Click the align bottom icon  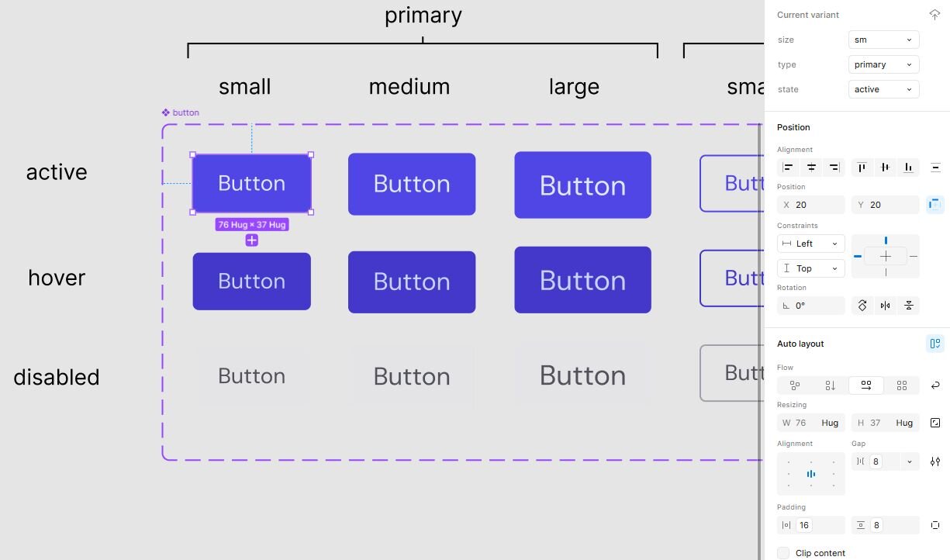coord(908,168)
